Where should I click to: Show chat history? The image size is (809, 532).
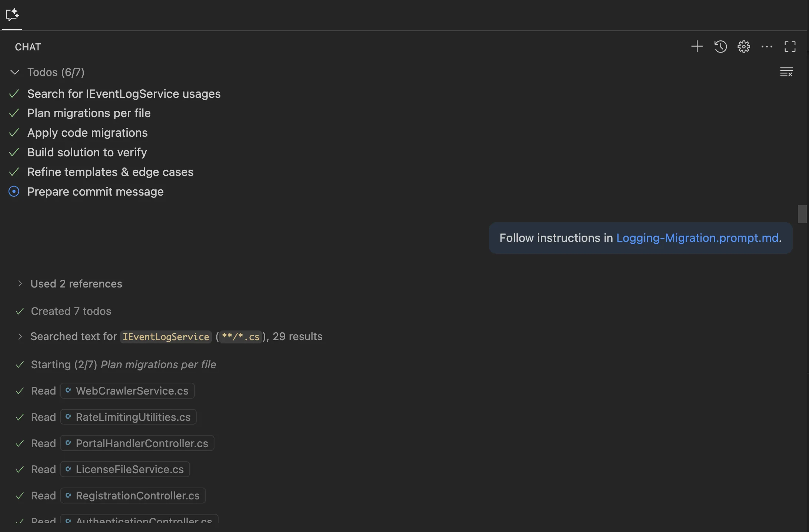click(720, 47)
